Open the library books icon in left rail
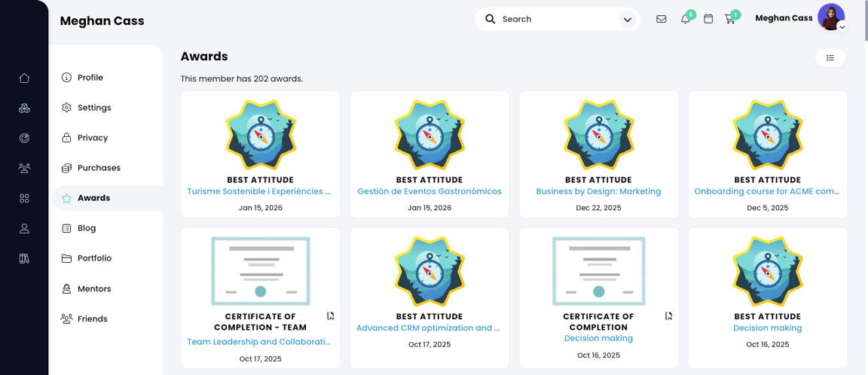The width and height of the screenshot is (868, 375). [x=24, y=258]
